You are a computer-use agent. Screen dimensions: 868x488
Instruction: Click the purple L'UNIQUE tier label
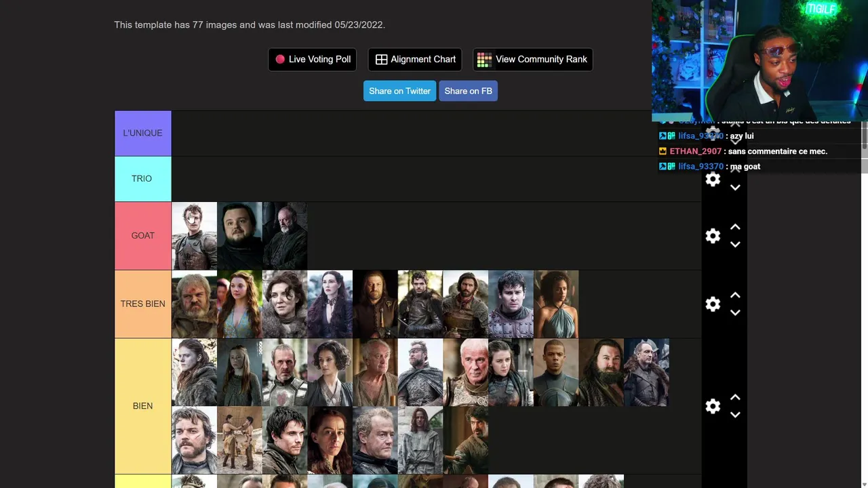tap(142, 133)
